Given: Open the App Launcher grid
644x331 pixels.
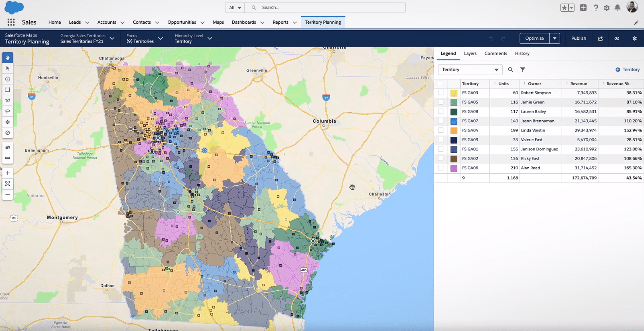Looking at the screenshot, I should tap(11, 22).
